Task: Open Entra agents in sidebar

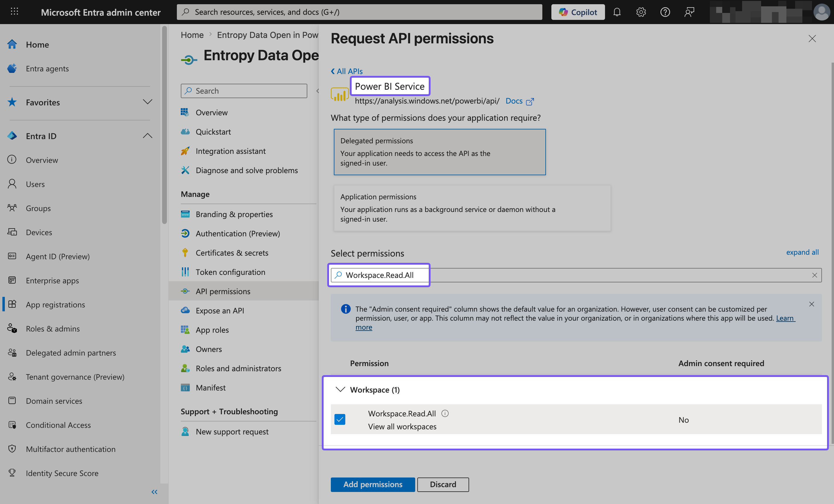Action: 47,68
